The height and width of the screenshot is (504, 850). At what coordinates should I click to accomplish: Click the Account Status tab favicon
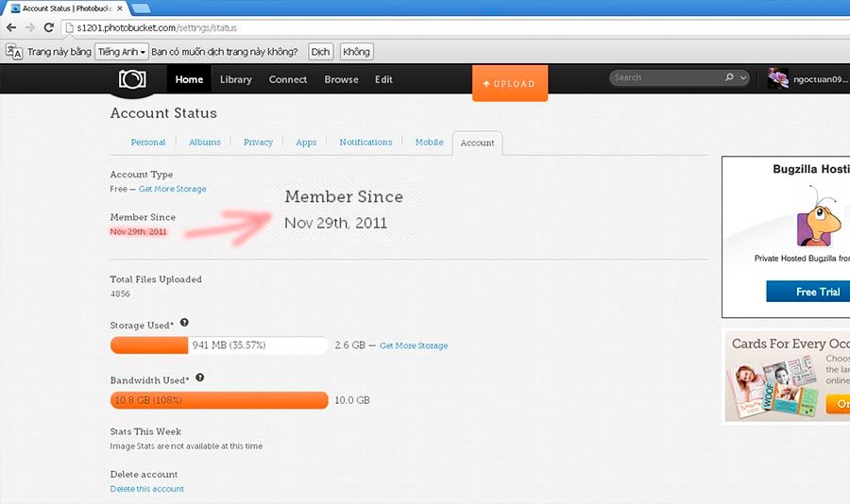pos(15,8)
